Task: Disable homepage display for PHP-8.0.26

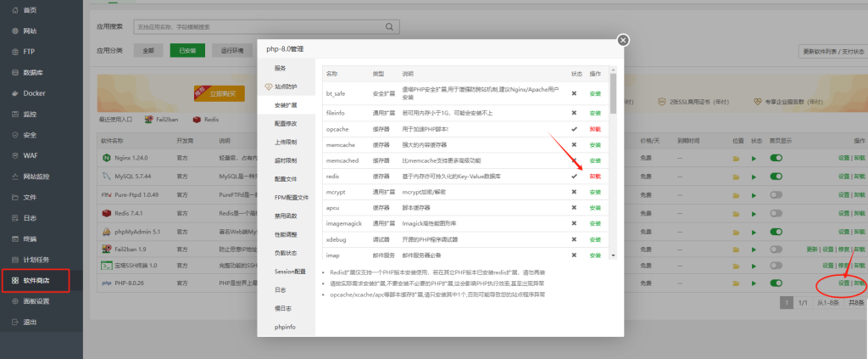Action: tap(776, 283)
